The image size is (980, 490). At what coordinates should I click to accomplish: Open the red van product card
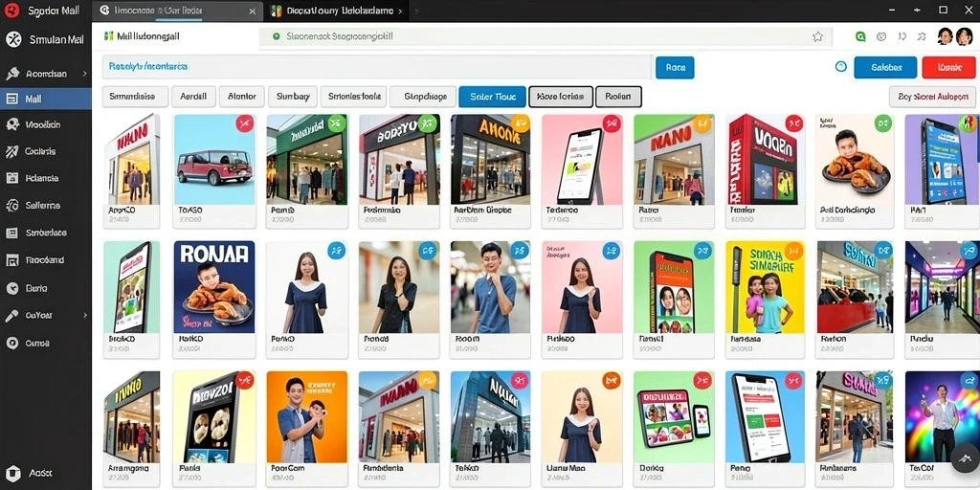point(214,170)
